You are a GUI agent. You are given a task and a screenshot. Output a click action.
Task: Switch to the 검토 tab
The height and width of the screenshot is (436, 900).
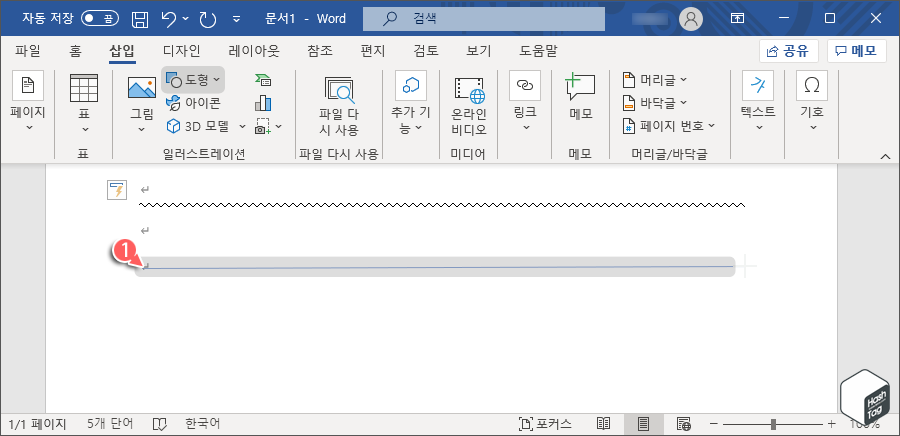coord(426,52)
